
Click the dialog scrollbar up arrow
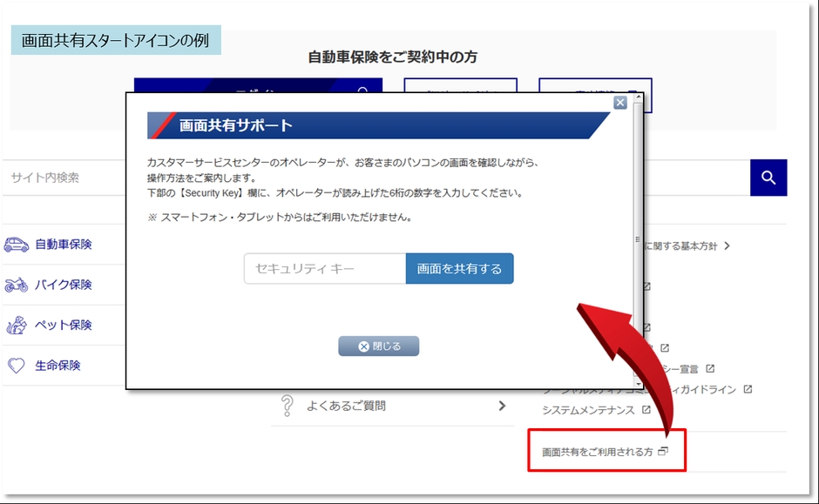pos(638,97)
